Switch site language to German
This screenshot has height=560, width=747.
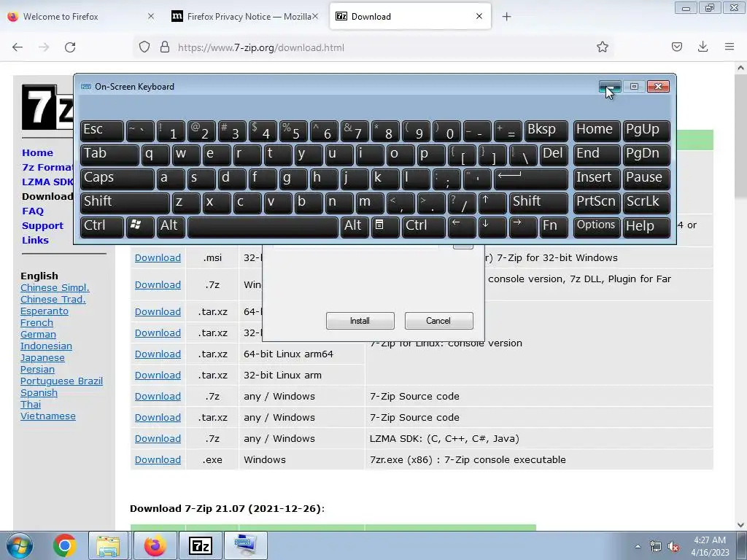(x=38, y=334)
